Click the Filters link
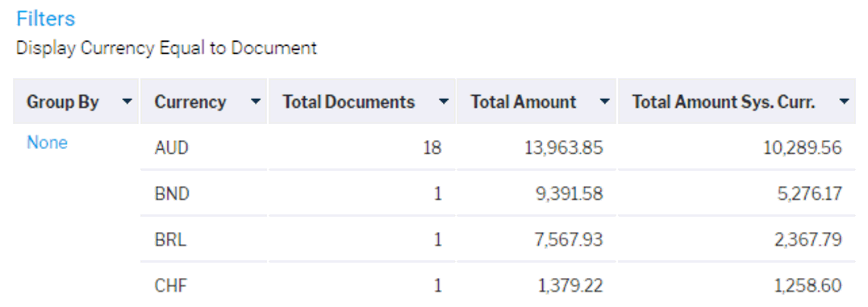The width and height of the screenshot is (868, 307). click(45, 19)
